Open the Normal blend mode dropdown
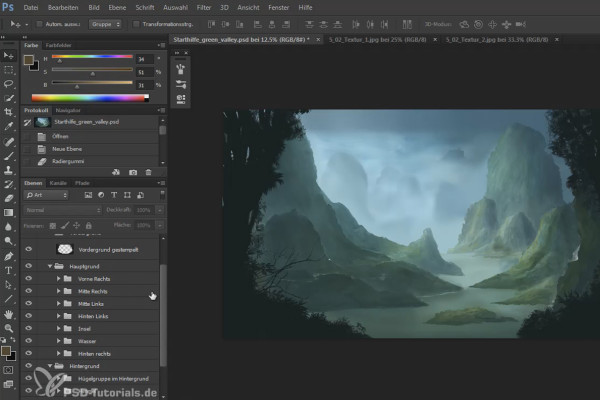600x400 pixels. tap(63, 210)
